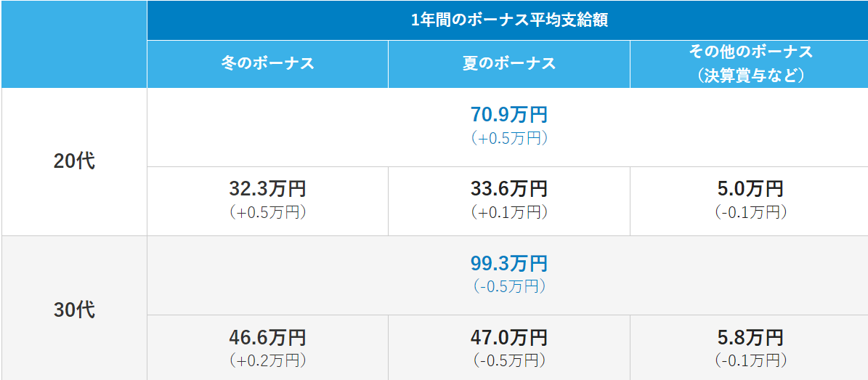The height and width of the screenshot is (380, 868).
Task: Click the 冬のボーナス column header
Action: point(267,63)
